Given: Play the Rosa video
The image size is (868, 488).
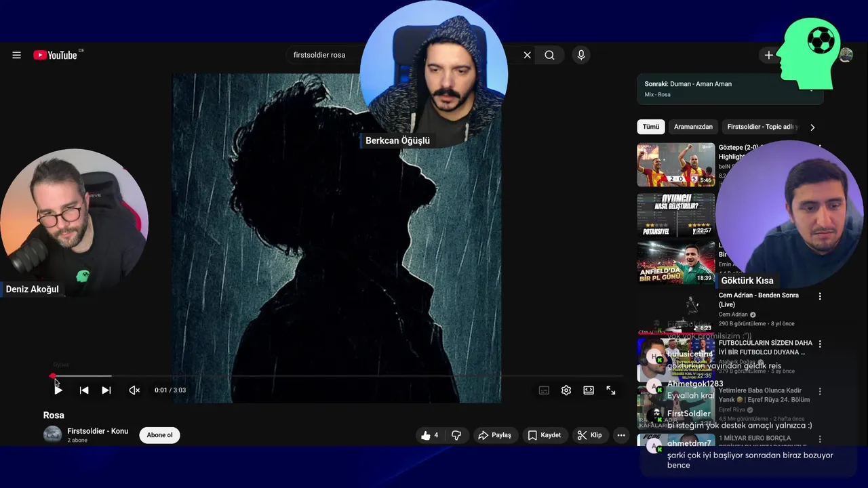Looking at the screenshot, I should click(x=58, y=390).
